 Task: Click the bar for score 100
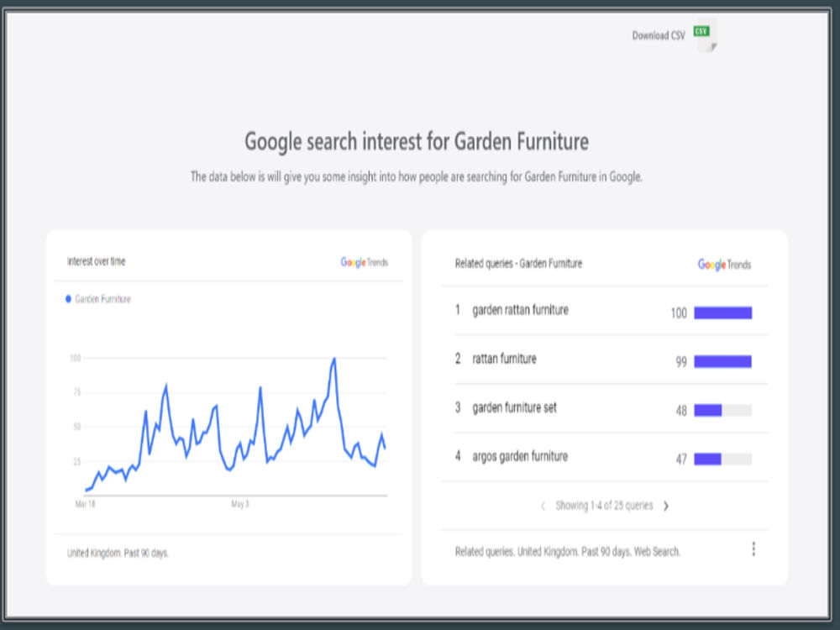(723, 312)
